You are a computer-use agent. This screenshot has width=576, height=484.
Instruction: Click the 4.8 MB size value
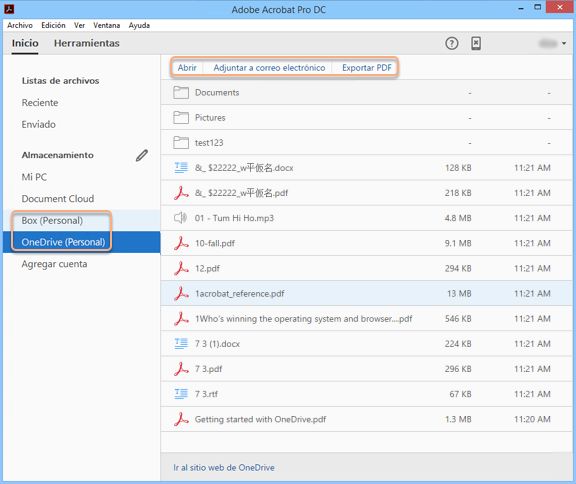point(458,218)
